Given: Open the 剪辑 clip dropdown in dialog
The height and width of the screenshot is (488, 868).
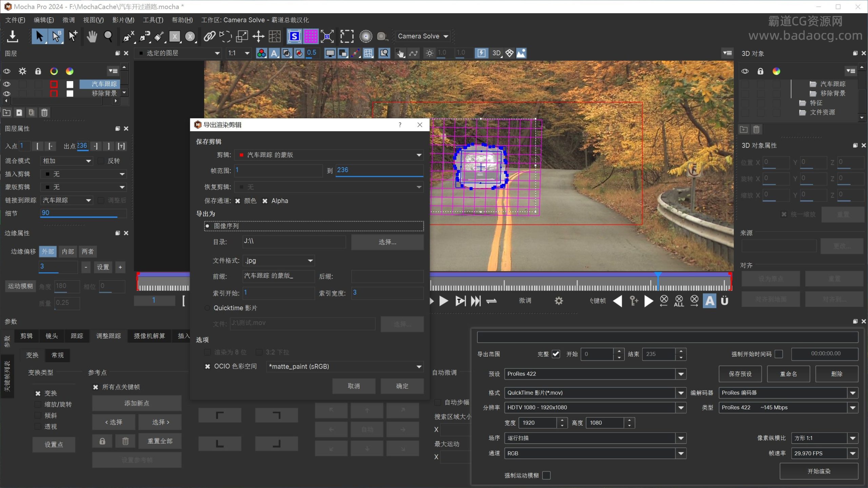Looking at the screenshot, I should [x=329, y=155].
